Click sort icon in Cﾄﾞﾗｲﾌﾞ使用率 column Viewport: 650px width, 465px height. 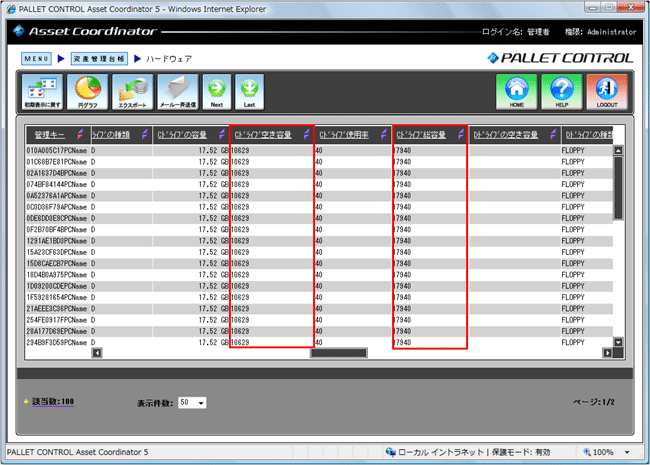pos(384,134)
